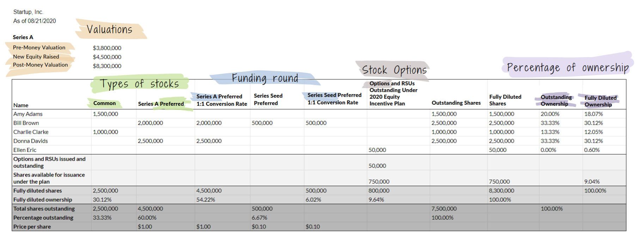Select the 60.00% percentage outstanding cell
The height and width of the screenshot is (245, 644).
(147, 218)
